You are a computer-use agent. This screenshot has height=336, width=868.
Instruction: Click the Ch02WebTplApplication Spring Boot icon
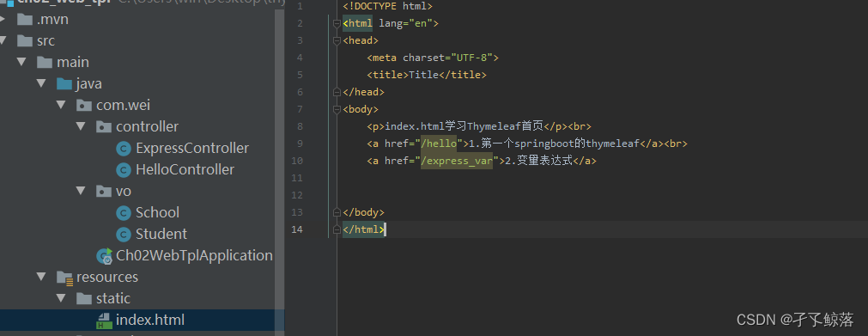tap(104, 255)
